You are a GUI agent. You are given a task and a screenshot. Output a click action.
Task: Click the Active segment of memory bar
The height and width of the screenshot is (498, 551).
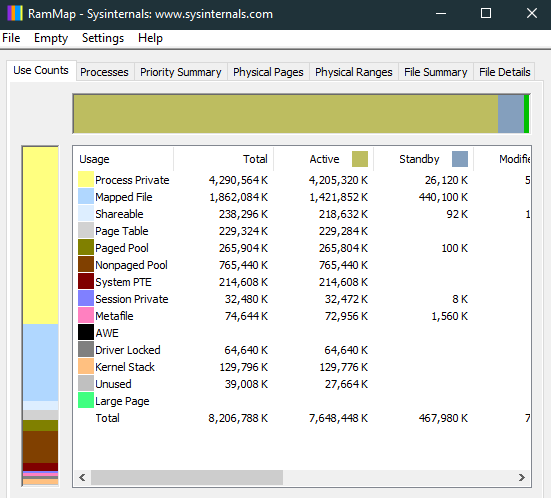pyautogui.click(x=286, y=114)
